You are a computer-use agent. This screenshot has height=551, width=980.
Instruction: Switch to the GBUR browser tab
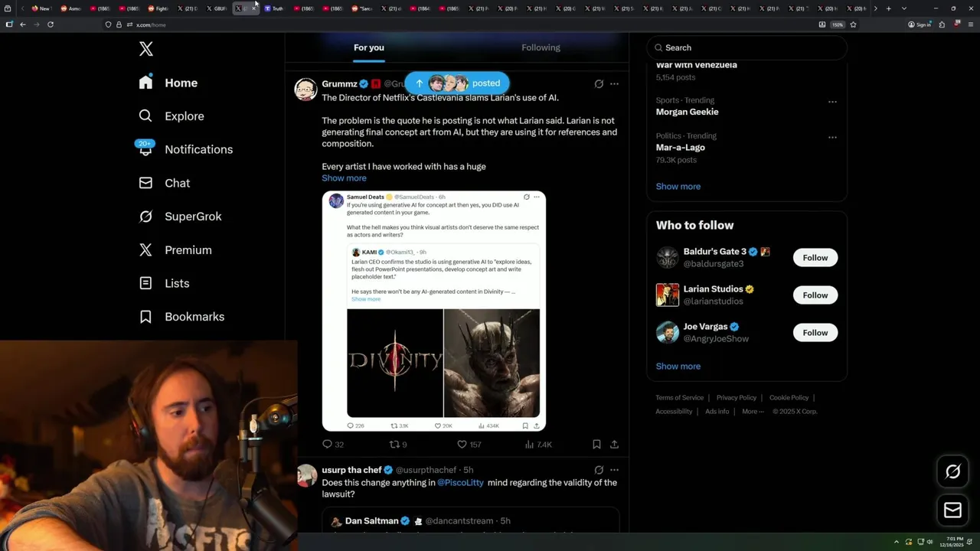[x=217, y=8]
